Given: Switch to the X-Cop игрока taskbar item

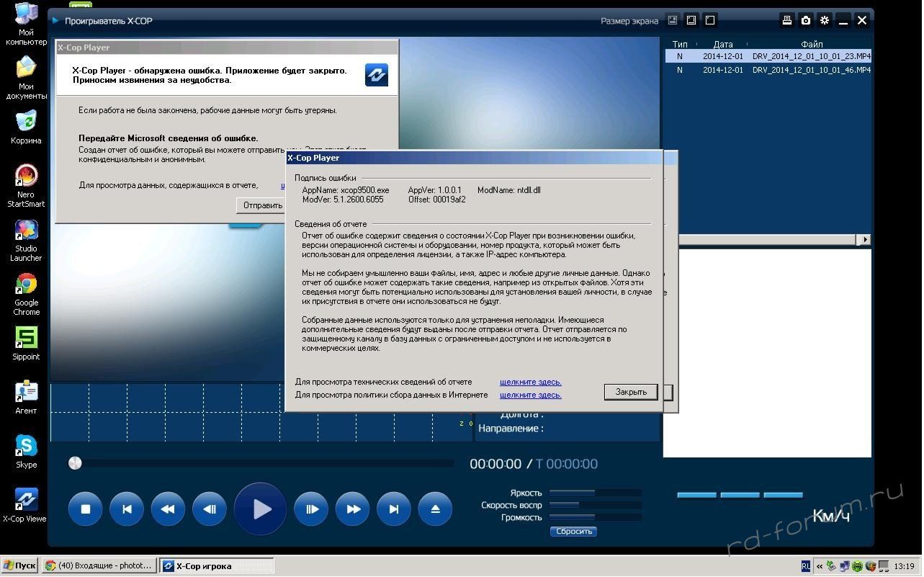Looking at the screenshot, I should pos(216,566).
